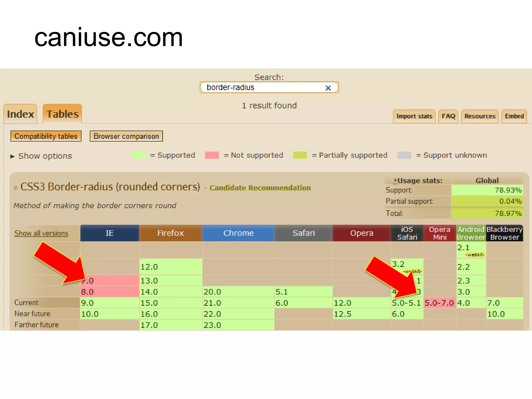This screenshot has width=532, height=399.
Task: Click the Not supported red legend swatch
Action: pyautogui.click(x=212, y=155)
